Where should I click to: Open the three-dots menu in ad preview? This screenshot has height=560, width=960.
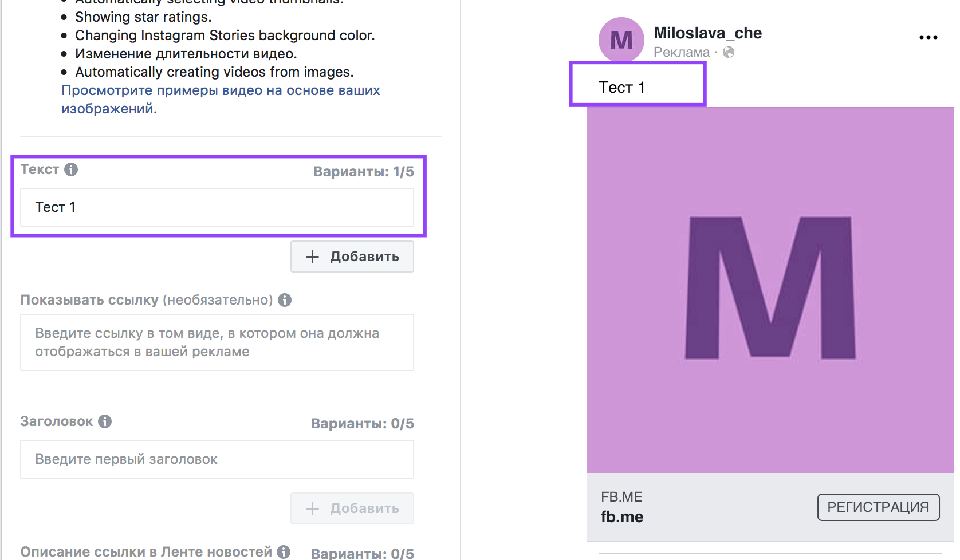tap(928, 37)
